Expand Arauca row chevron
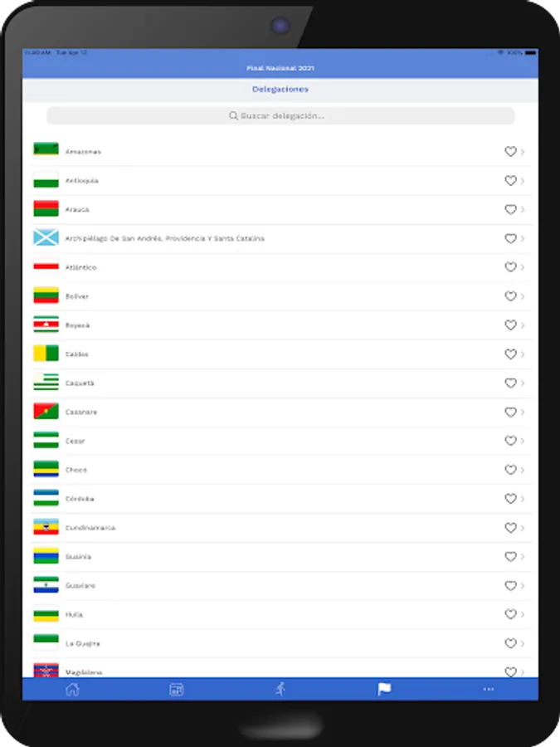560x747 pixels. [523, 210]
